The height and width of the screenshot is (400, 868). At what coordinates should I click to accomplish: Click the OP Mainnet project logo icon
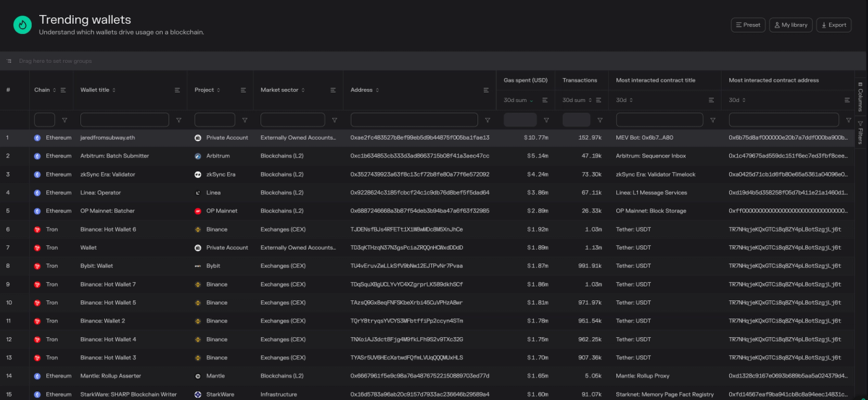click(197, 210)
